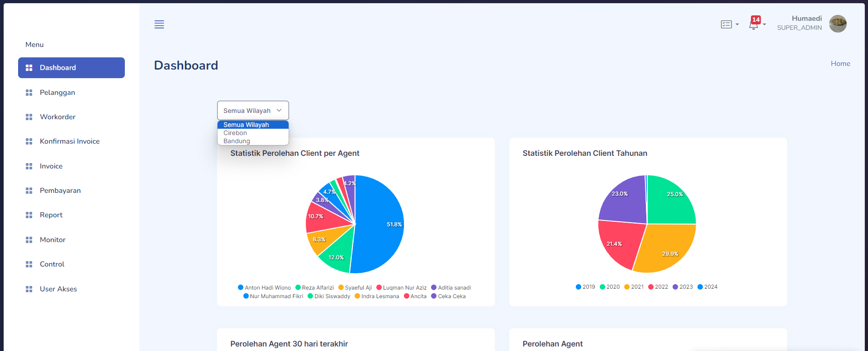Expand the notification dropdown caret
The width and height of the screenshot is (868, 351).
pyautogui.click(x=764, y=24)
